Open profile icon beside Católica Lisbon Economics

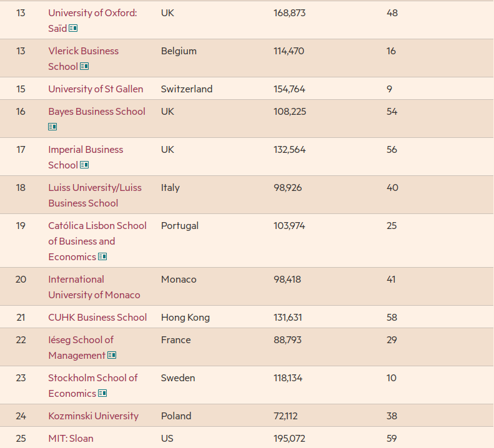[x=102, y=257]
